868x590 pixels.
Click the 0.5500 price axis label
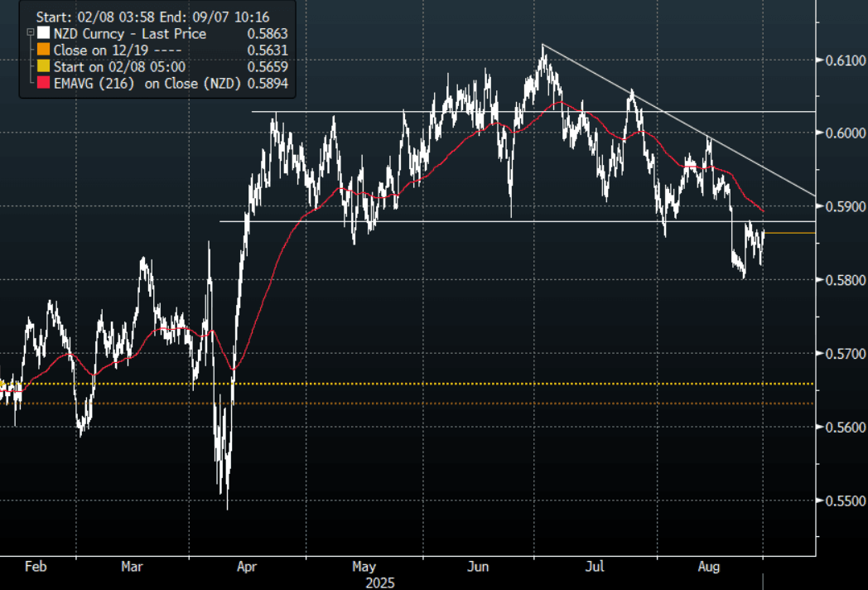(x=845, y=501)
